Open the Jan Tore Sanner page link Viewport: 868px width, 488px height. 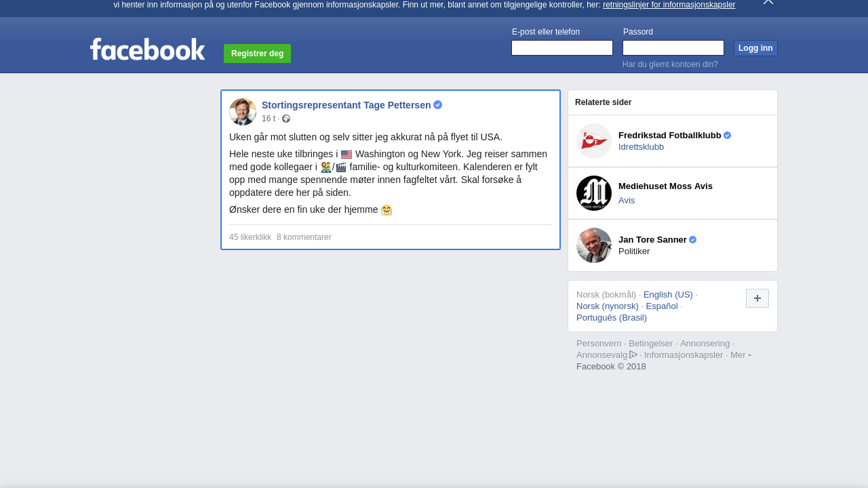click(x=652, y=240)
